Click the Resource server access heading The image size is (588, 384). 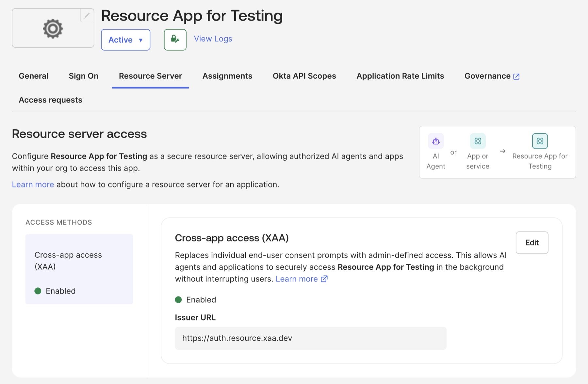(x=79, y=134)
